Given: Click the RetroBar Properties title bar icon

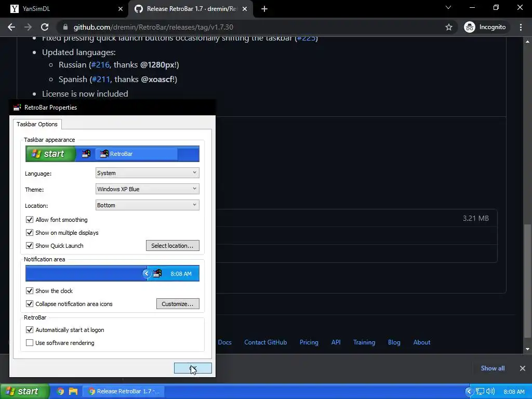Looking at the screenshot, I should tap(17, 108).
